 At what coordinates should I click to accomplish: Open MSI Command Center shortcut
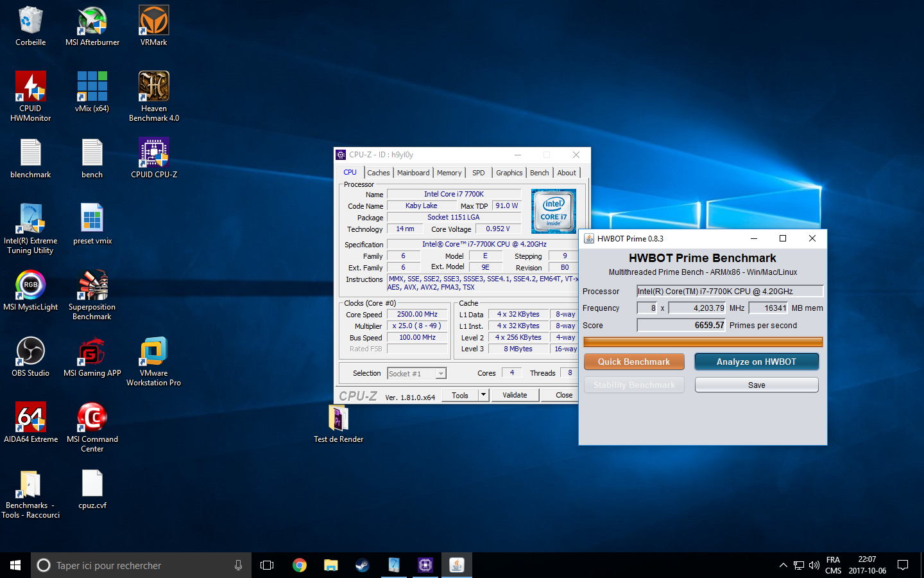coord(92,428)
